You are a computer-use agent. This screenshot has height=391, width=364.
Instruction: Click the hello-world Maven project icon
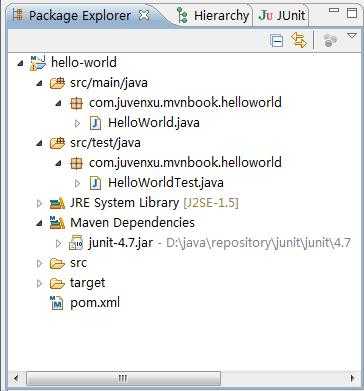(x=38, y=63)
